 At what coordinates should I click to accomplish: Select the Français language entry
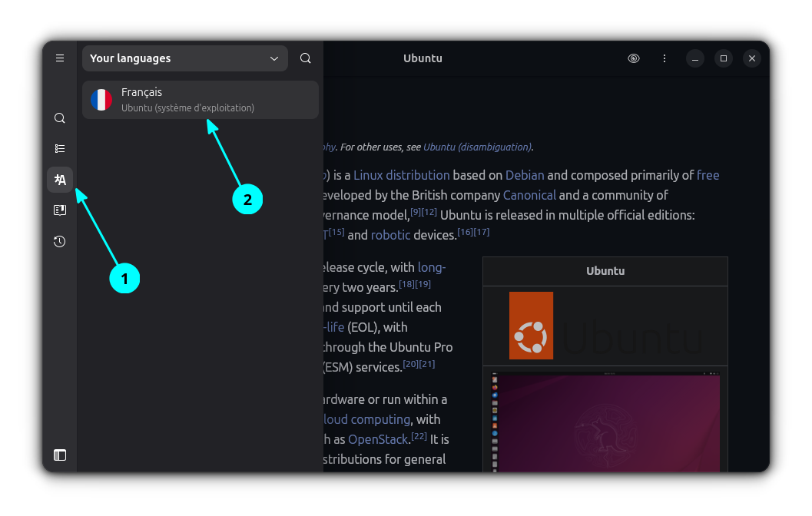(201, 100)
